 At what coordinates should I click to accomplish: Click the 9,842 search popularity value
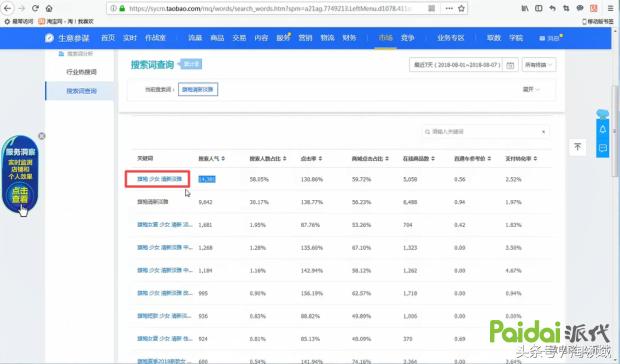pos(205,202)
